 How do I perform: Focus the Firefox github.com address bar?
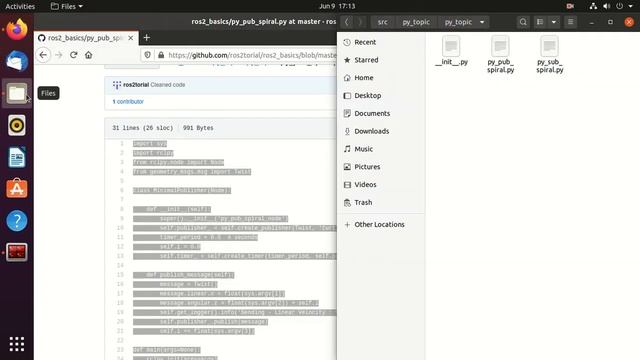(x=252, y=55)
